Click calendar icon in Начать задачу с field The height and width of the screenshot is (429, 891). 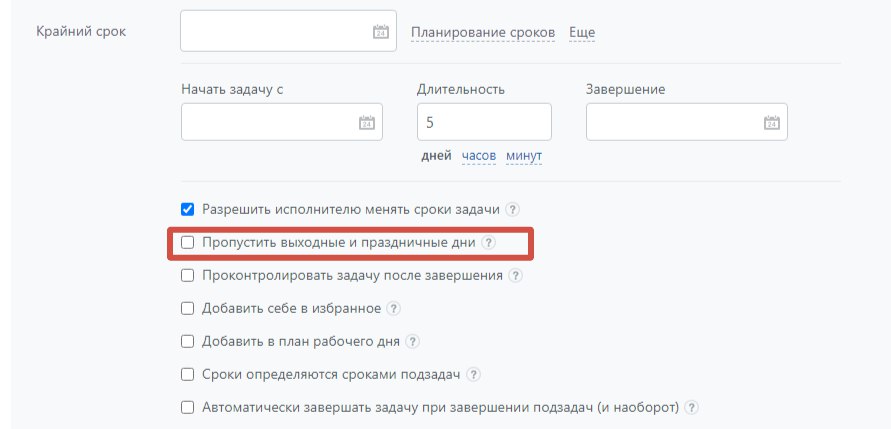366,123
